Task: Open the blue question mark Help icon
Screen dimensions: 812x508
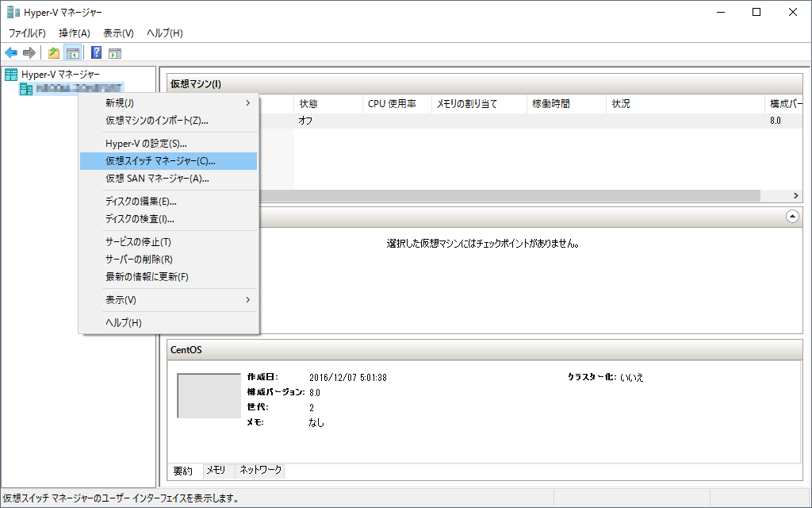Action: (x=96, y=53)
